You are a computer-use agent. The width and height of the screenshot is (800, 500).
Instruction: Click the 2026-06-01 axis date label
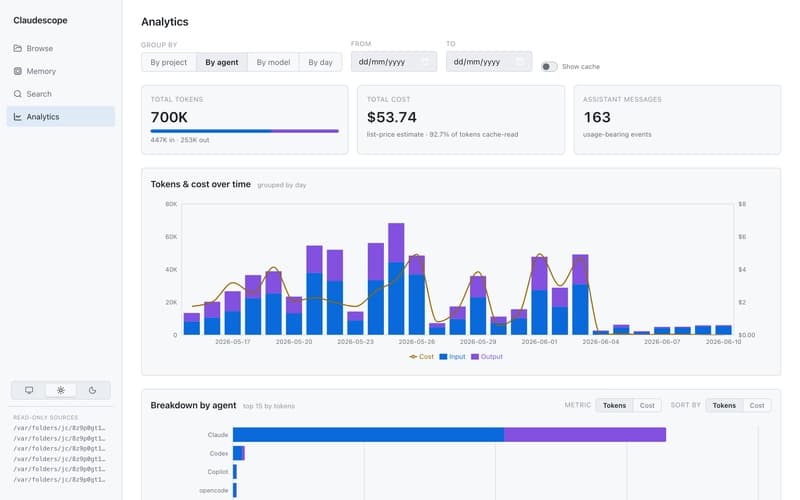pos(539,342)
